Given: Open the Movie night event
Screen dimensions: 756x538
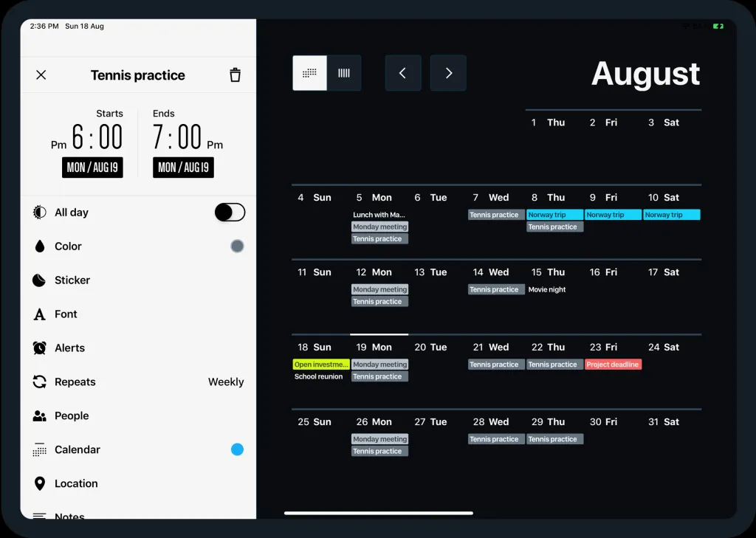Looking at the screenshot, I should click(x=547, y=290).
